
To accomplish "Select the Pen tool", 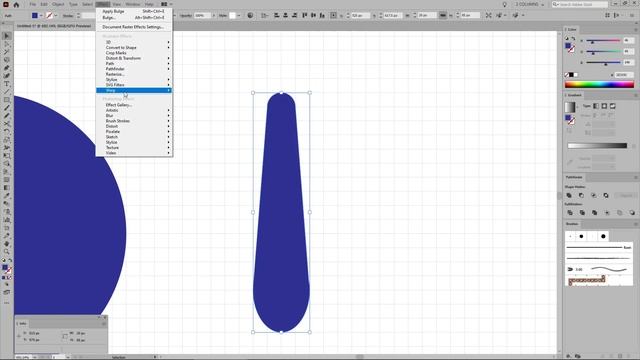I will click(7, 68).
